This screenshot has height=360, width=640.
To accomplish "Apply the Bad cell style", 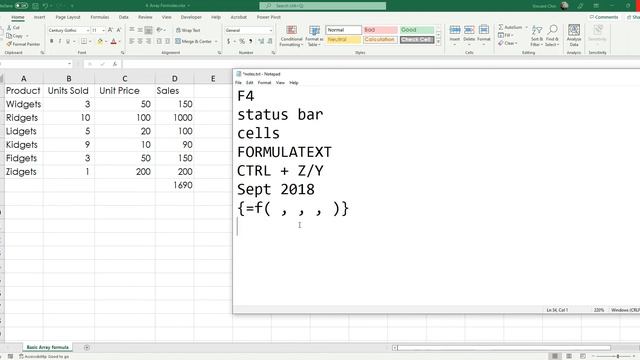I will click(380, 30).
